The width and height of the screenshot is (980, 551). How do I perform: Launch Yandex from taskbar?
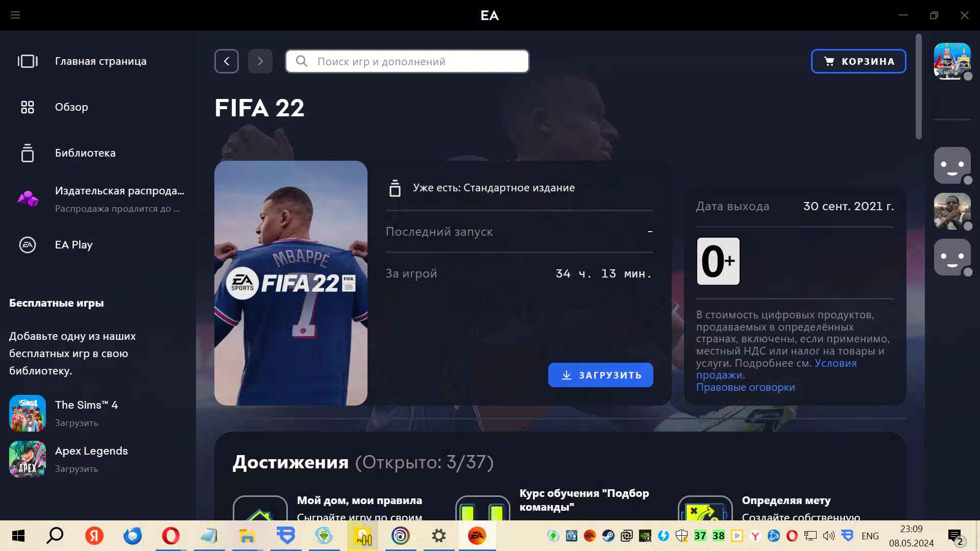pyautogui.click(x=94, y=536)
